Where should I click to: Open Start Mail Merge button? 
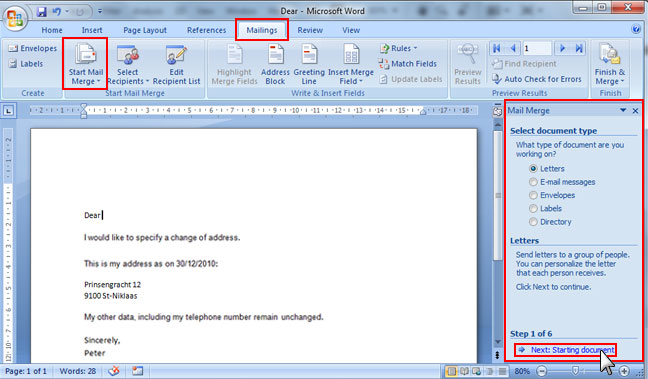pos(86,64)
